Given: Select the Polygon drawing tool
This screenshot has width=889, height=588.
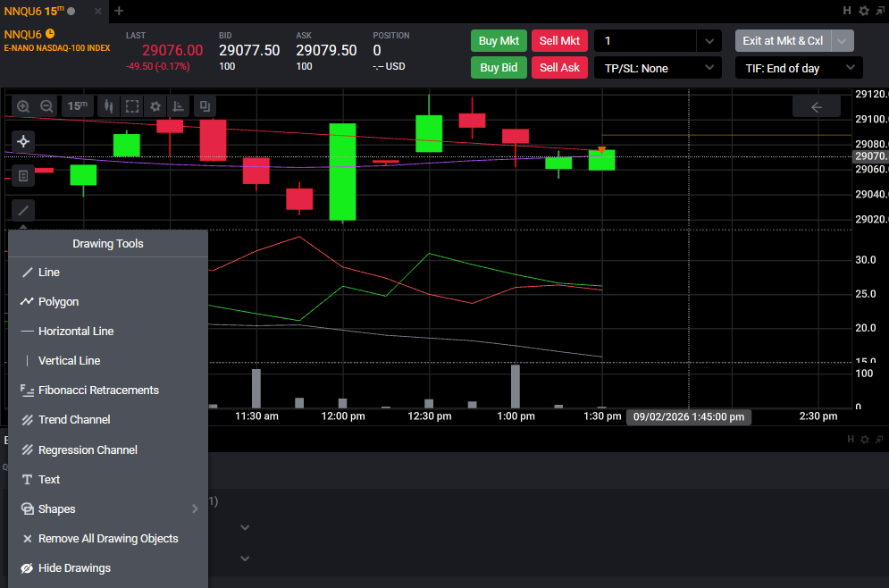Looking at the screenshot, I should [108, 302].
